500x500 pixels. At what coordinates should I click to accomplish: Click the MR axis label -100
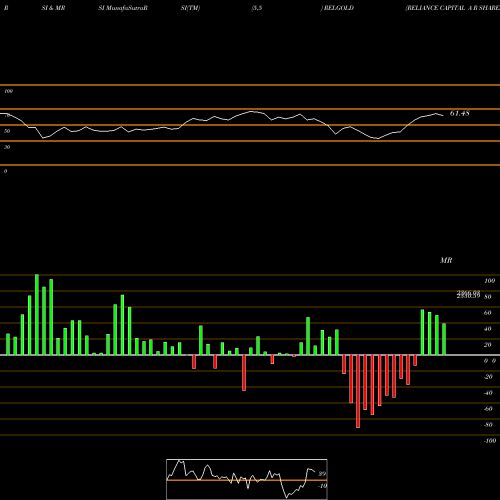pyautogui.click(x=490, y=441)
